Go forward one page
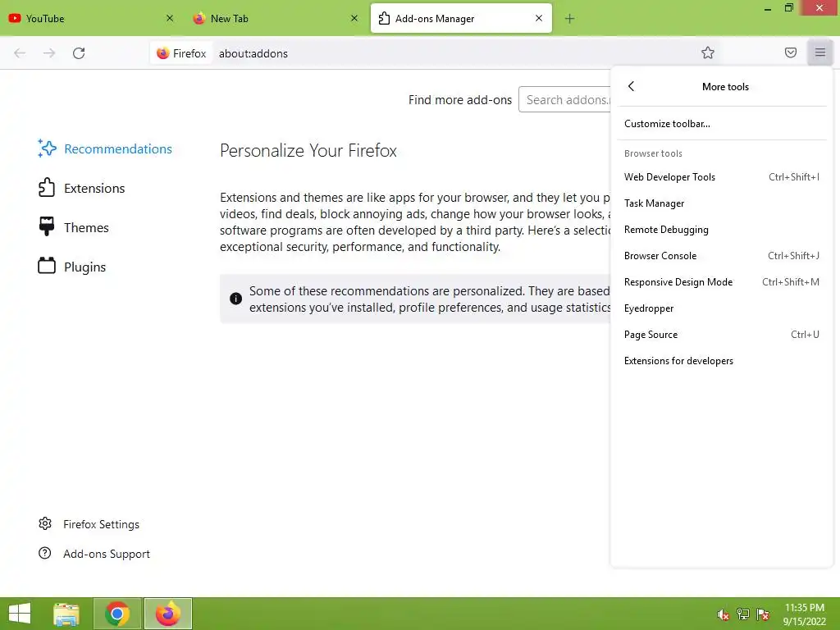 click(x=49, y=53)
